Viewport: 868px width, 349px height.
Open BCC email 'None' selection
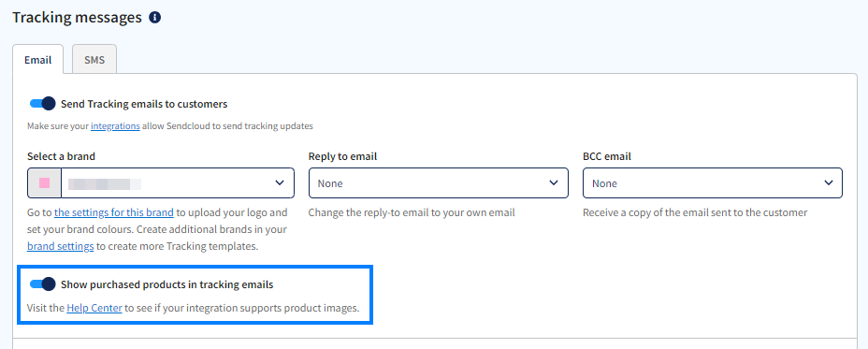(x=713, y=182)
